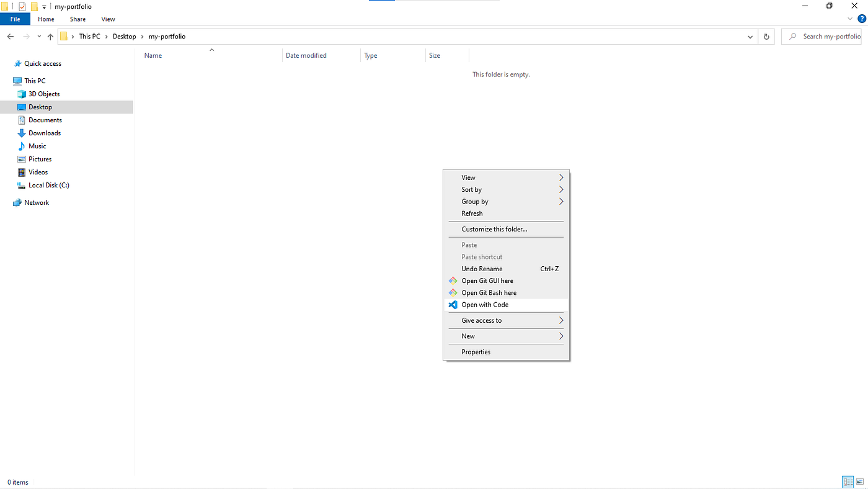Open the View ribbon tab
Screen dimensions: 868x489
(x=108, y=19)
